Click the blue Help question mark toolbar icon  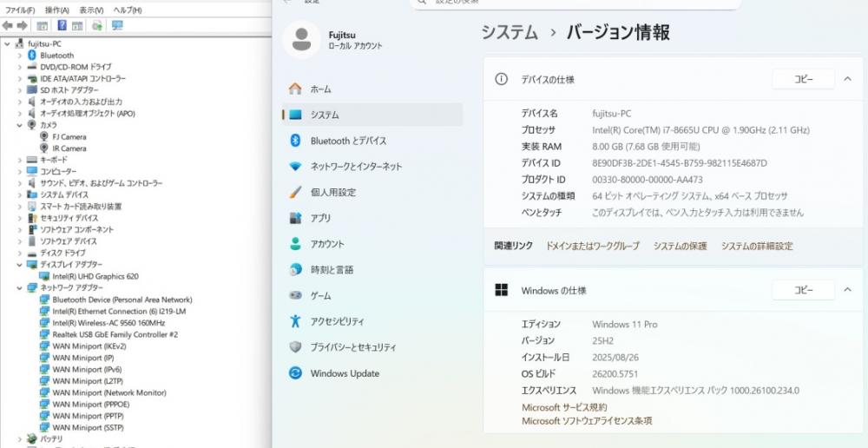click(x=62, y=25)
